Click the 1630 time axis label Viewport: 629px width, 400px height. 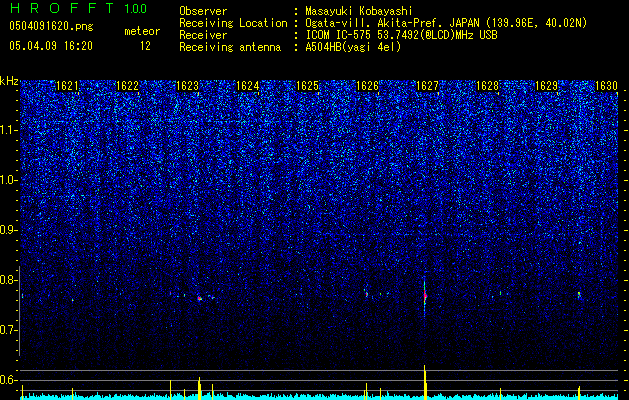[606, 86]
